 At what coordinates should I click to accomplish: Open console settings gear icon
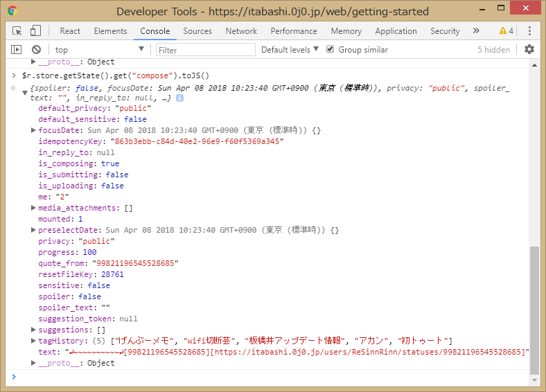(x=529, y=50)
